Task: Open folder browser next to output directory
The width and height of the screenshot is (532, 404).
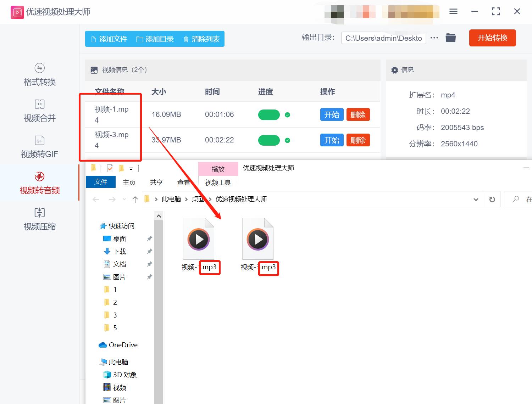Action: tap(450, 38)
